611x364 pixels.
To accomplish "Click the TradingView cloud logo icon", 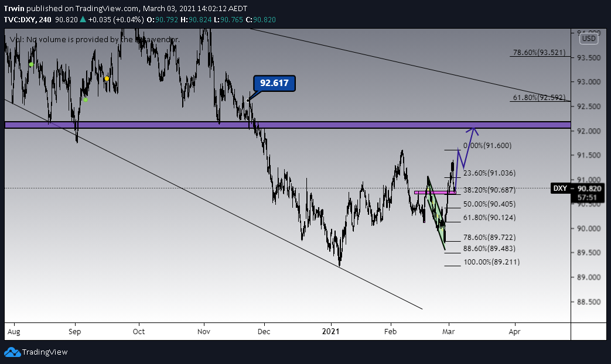I will 12,352.
